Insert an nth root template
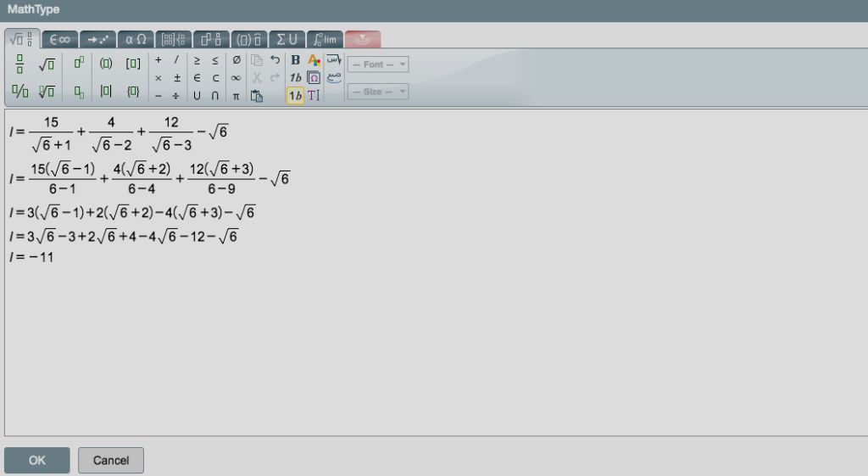Viewport: 868px width, 476px height. click(x=47, y=91)
